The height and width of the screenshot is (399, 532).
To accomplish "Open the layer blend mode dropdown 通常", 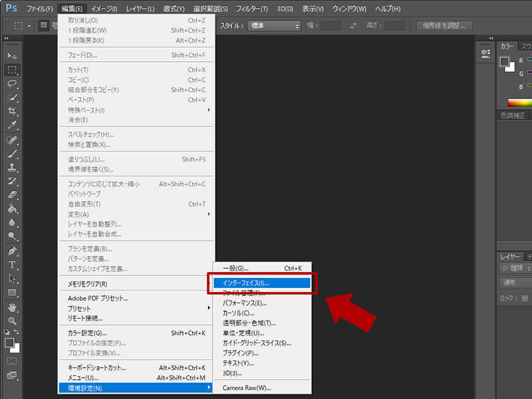I will point(515,282).
